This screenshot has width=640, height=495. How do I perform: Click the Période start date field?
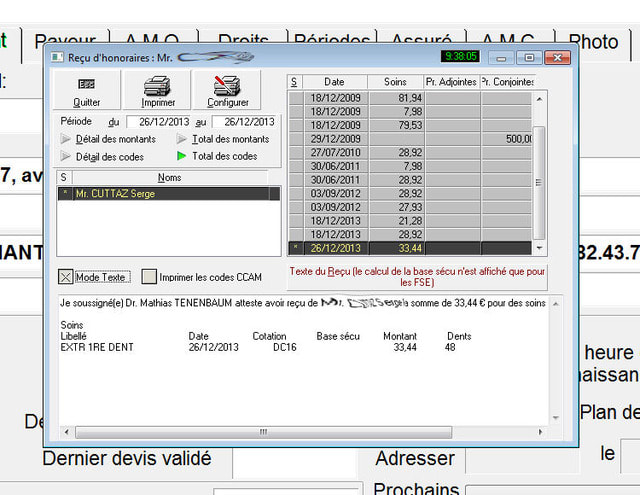tap(158, 122)
